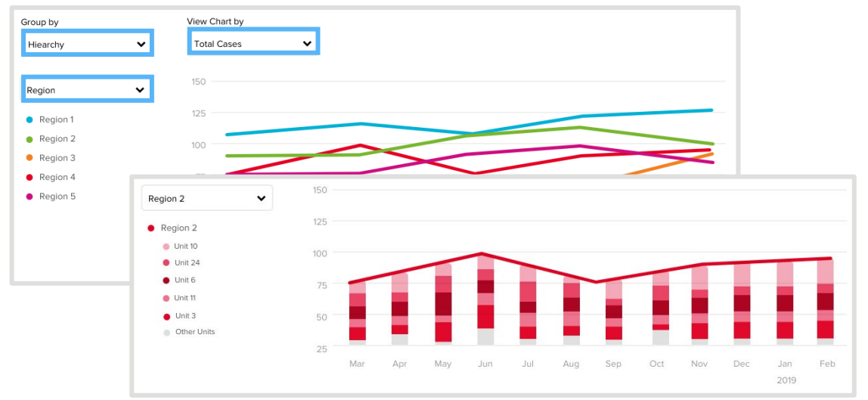Click Region 4 legend label

(x=57, y=177)
